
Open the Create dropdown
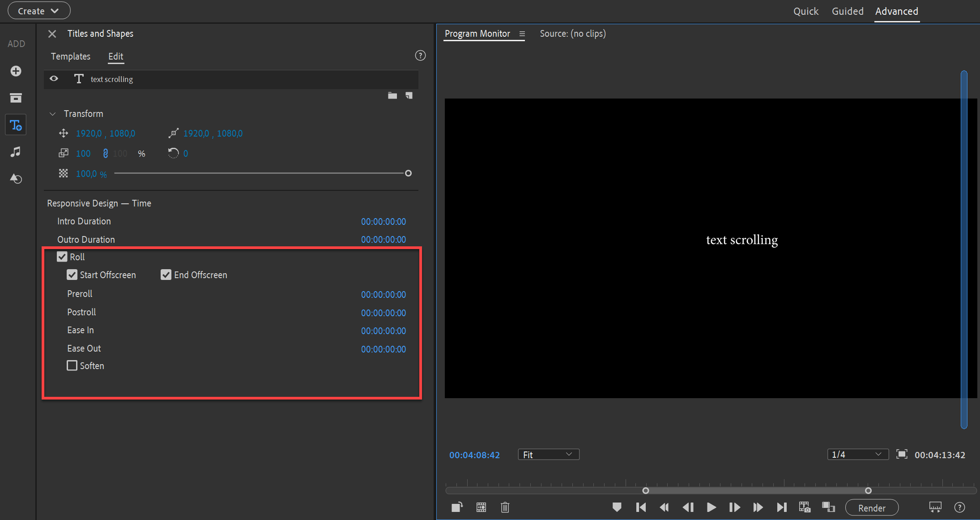[x=38, y=10]
